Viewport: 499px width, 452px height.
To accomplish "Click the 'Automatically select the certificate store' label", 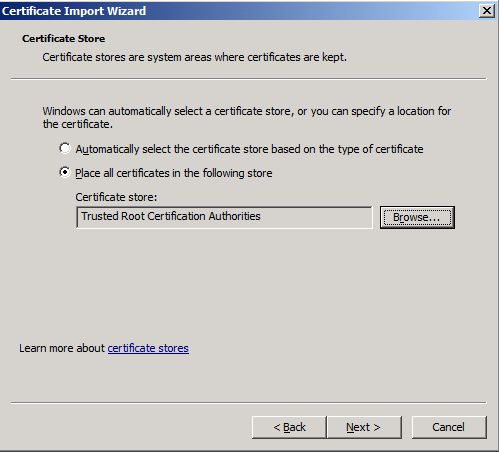I will tap(249, 149).
